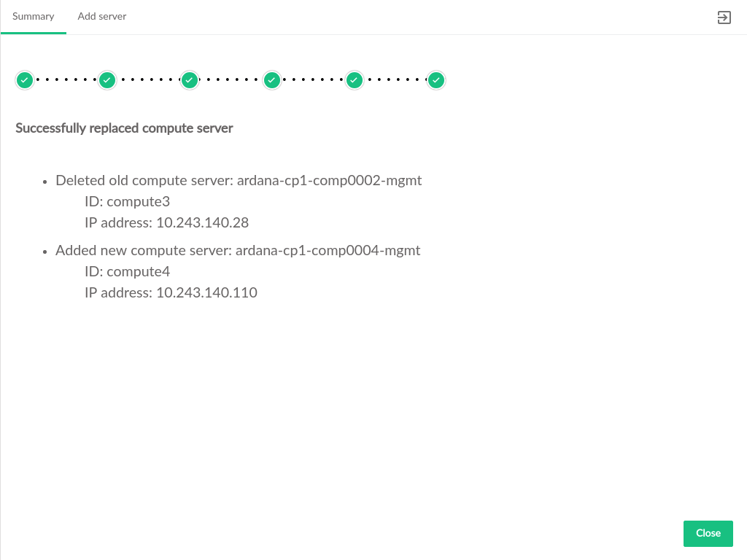Click the 'ID: compute4' line
This screenshot has height=560, width=747.
coord(127,271)
